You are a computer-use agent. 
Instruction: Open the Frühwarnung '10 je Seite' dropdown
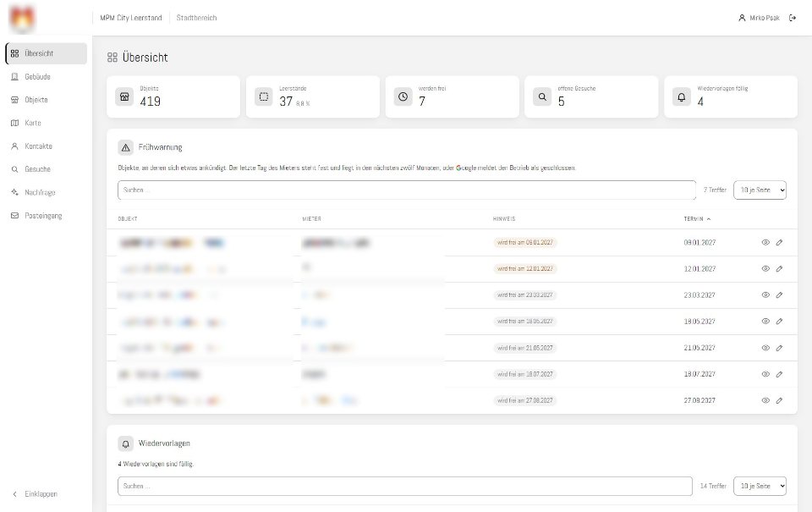(x=760, y=190)
